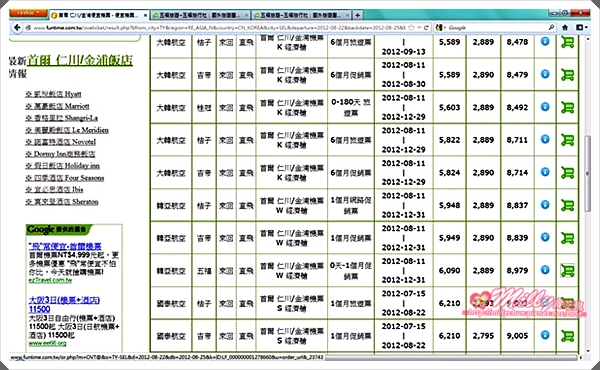Add the 8,837 total fare to cart
The image size is (600, 370).
pyautogui.click(x=567, y=205)
